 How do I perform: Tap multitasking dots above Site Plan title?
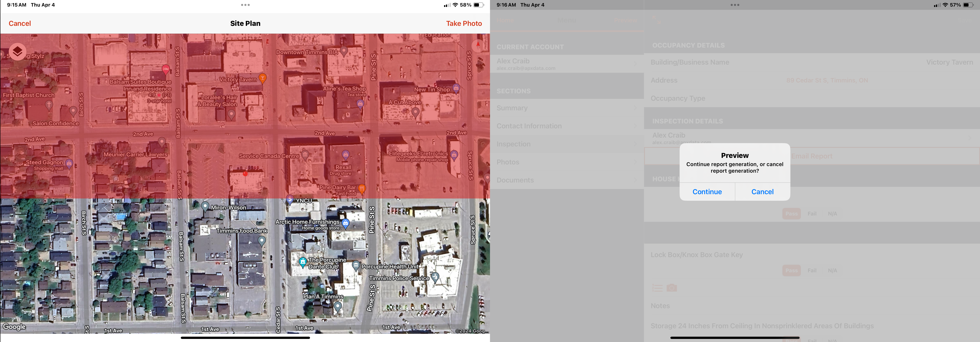tap(245, 5)
